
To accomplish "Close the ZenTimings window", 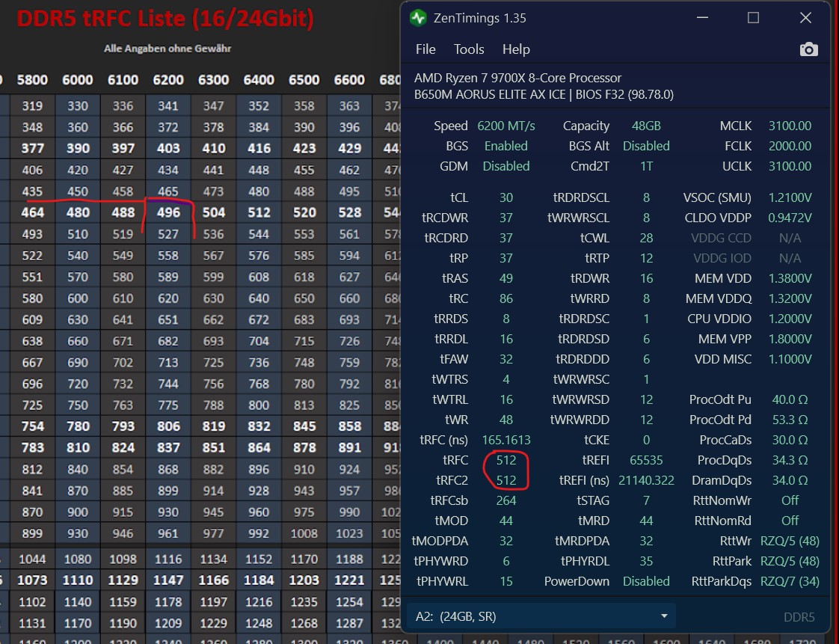I will tap(805, 18).
